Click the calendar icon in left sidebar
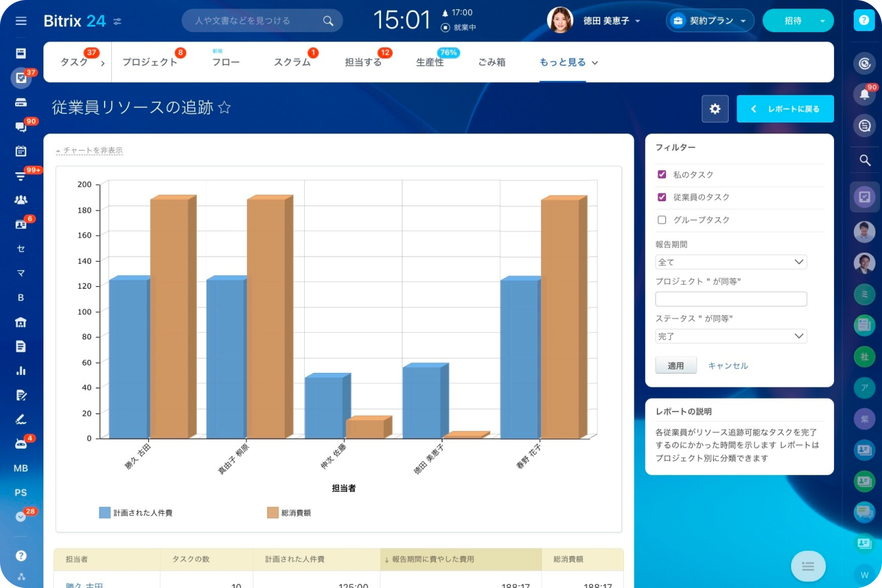Image resolution: width=882 pixels, height=588 pixels. 21,151
